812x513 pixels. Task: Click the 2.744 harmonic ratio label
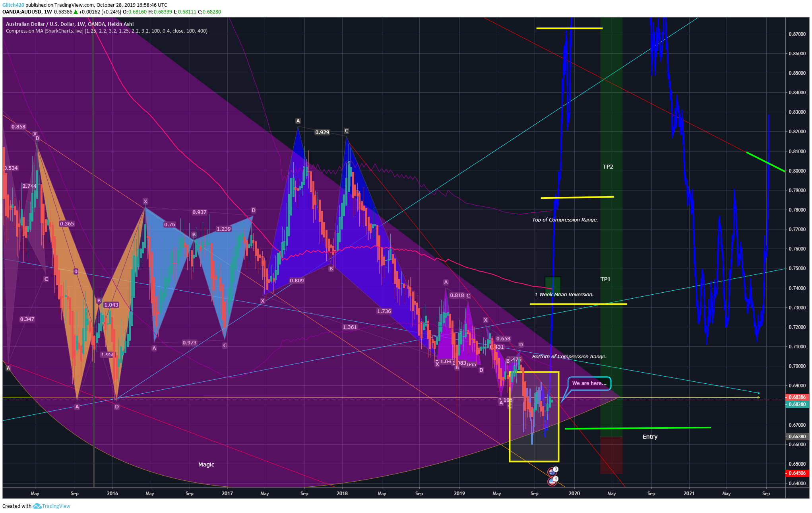coord(29,186)
